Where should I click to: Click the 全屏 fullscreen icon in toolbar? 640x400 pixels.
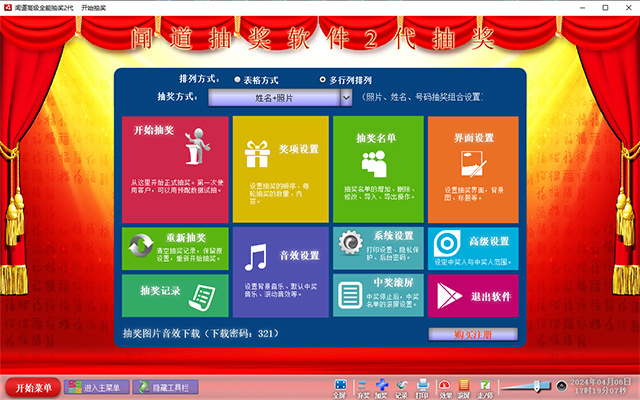click(x=340, y=388)
